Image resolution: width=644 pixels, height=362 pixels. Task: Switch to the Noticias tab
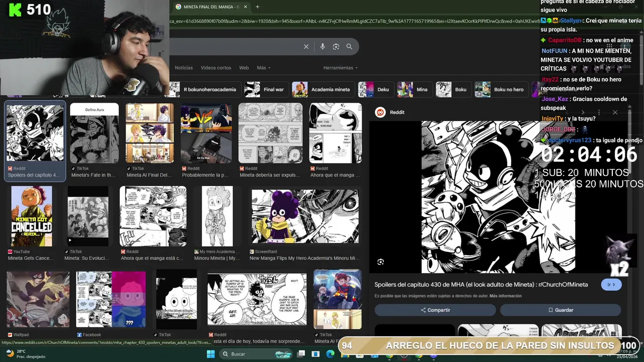coord(184,68)
